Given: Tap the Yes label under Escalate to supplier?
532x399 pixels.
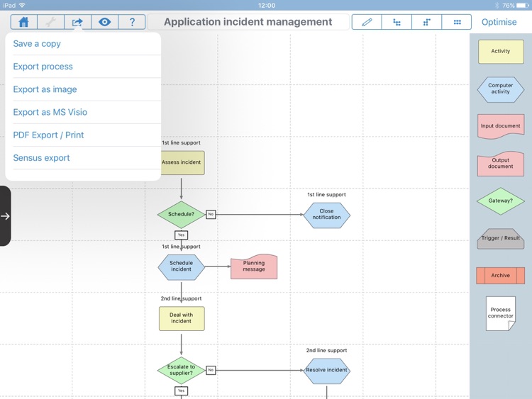Looking at the screenshot, I should click(181, 391).
